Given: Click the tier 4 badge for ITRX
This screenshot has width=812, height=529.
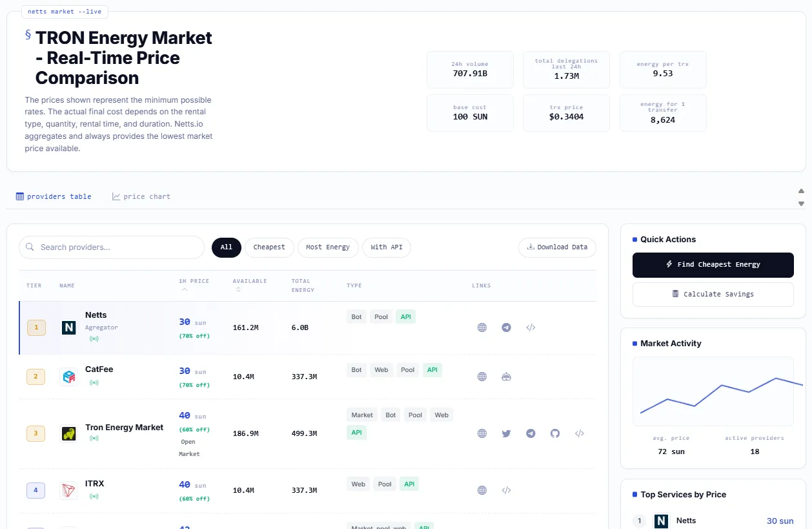Looking at the screenshot, I should point(36,490).
